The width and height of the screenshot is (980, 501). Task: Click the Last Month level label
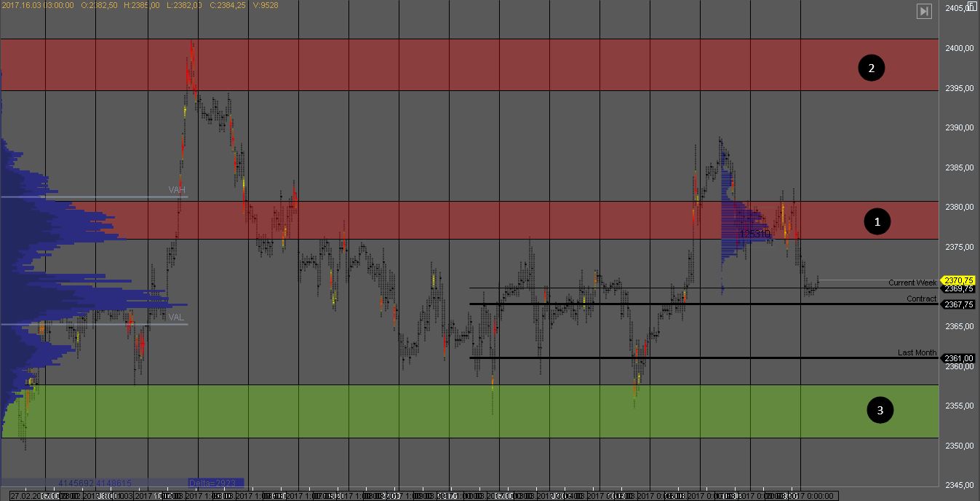click(917, 352)
